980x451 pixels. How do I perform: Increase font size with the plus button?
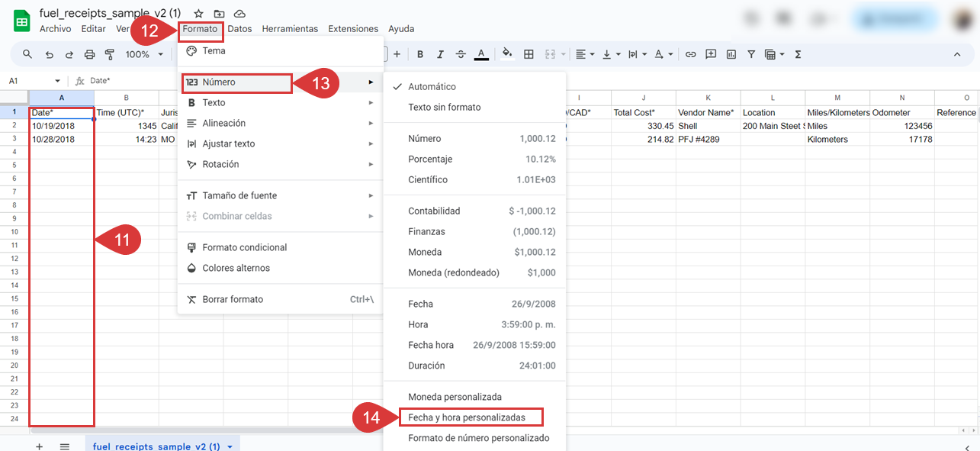[397, 54]
